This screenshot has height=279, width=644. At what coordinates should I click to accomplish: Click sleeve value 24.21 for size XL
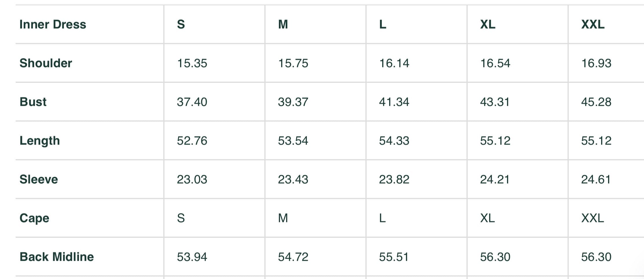(495, 179)
